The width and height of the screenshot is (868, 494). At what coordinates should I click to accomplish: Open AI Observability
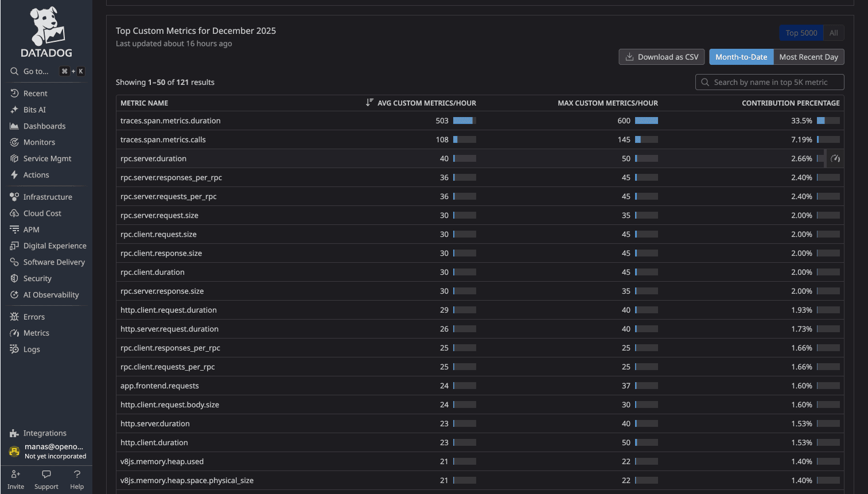point(51,294)
